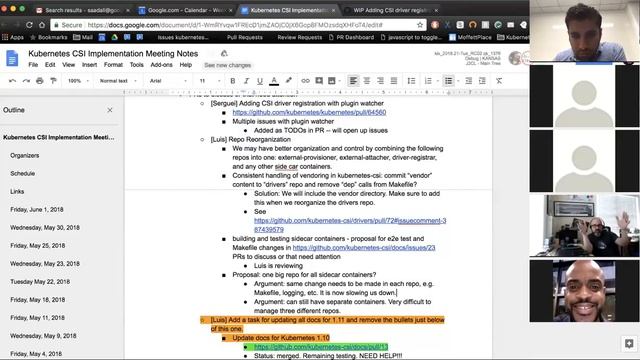The image size is (640, 360).
Task: Select the top participant's video thumbnail
Action: click(x=584, y=31)
